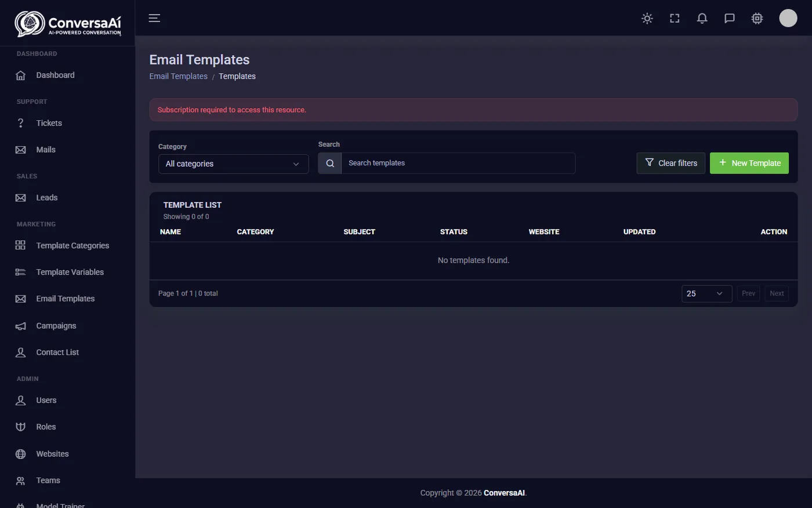
Task: Click the UPDATED column header
Action: [x=639, y=232]
